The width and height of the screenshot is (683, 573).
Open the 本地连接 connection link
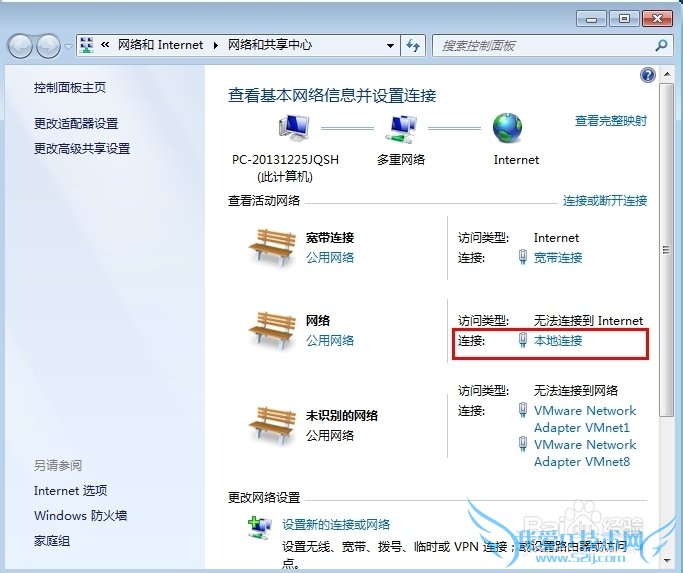coord(558,340)
